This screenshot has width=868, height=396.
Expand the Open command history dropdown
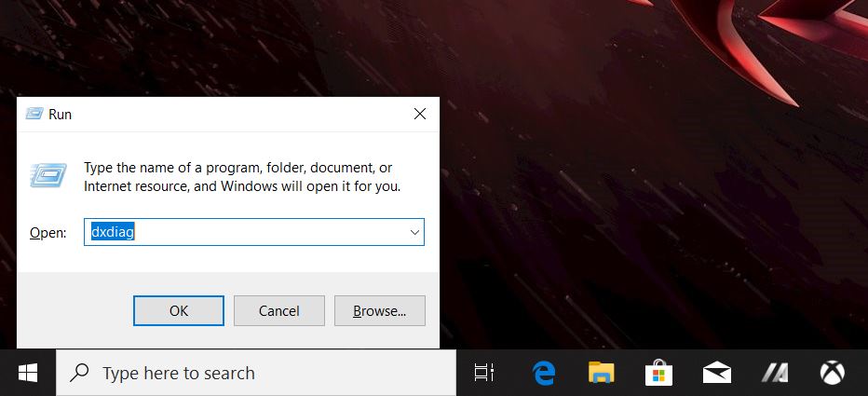tap(414, 232)
